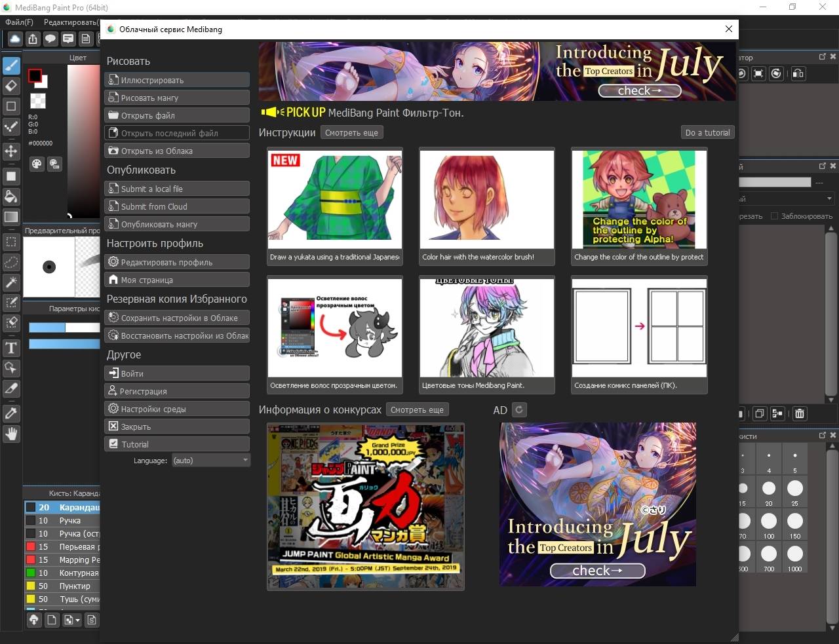
Task: Click Submit from Cloud
Action: point(177,206)
